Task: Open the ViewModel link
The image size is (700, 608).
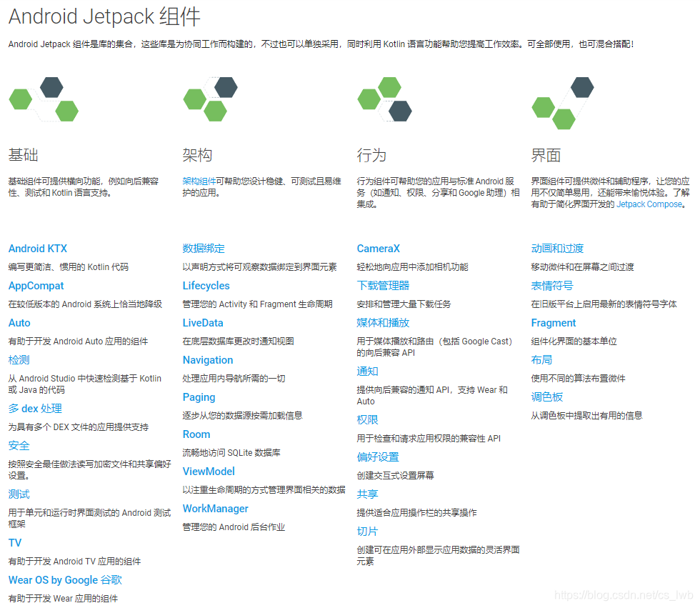Action: point(209,472)
